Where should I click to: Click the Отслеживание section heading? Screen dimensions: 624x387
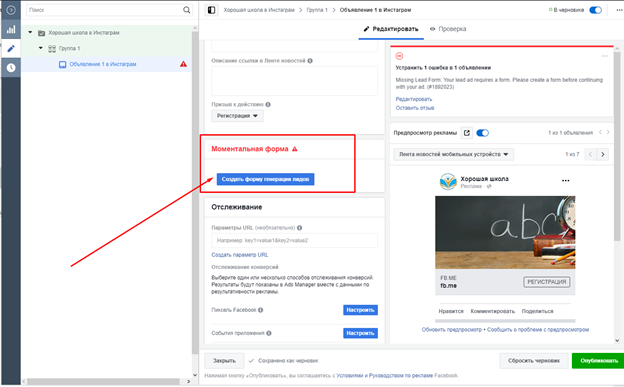coord(237,207)
